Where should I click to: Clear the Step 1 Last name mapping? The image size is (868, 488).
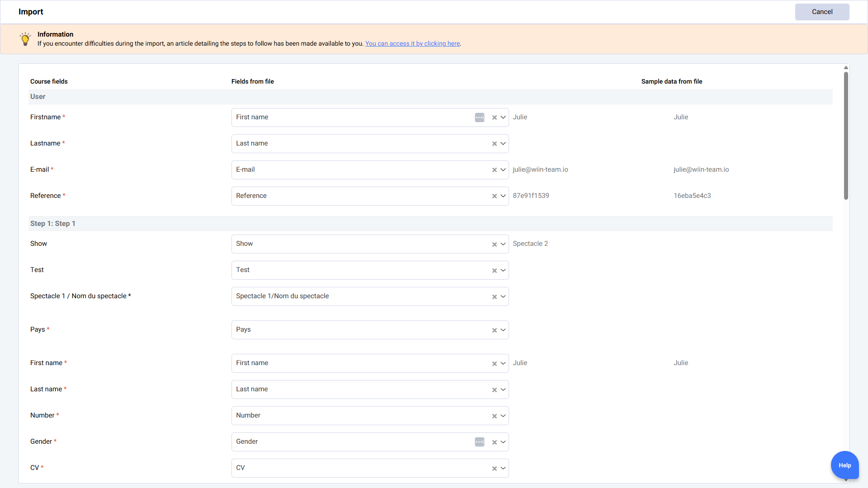point(494,389)
